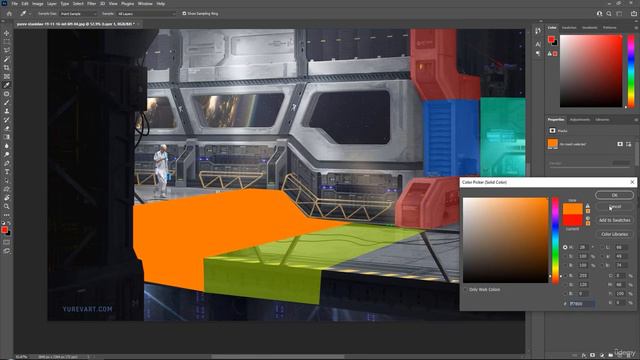Open the Paragraph collapsed panel icon
Viewport: 640px width, 360px height.
click(538, 53)
